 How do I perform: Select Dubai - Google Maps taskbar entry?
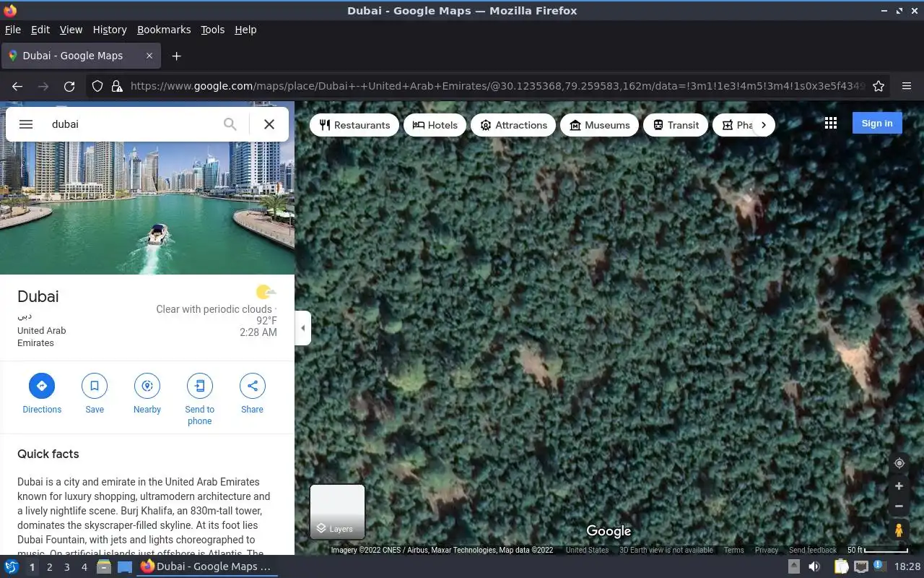click(206, 566)
